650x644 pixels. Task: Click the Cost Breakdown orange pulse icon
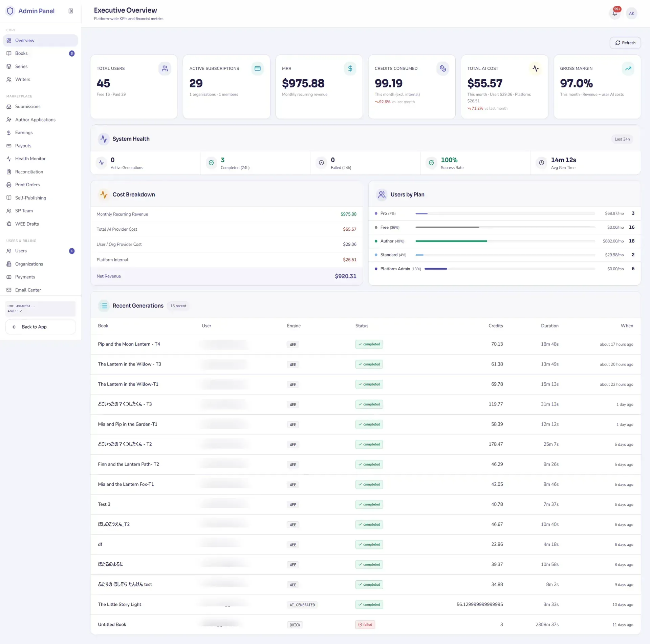pos(104,194)
